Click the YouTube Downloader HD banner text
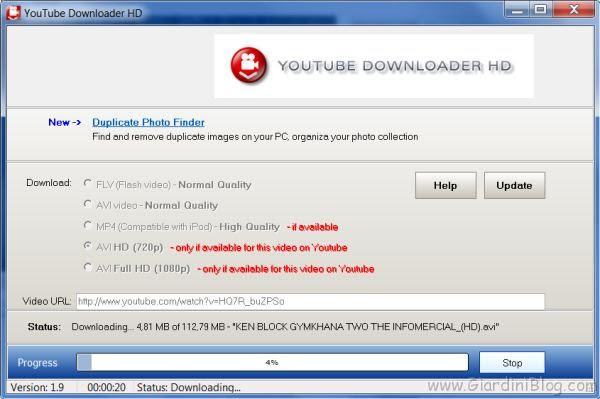Viewport: 600px width, 399px height. [395, 66]
